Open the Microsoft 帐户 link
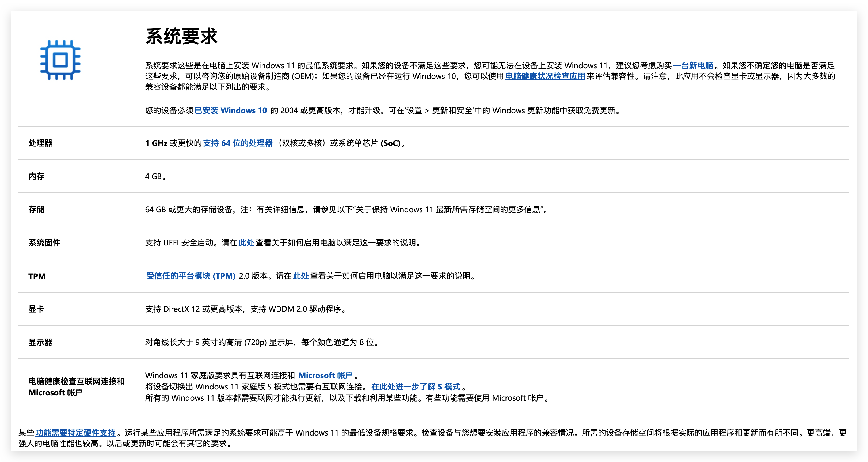 (x=325, y=375)
